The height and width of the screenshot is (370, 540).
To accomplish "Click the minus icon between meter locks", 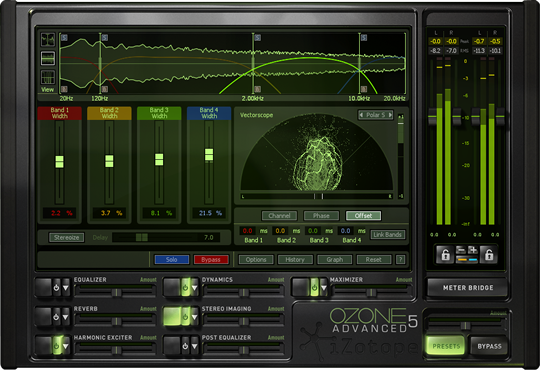I will click(461, 250).
